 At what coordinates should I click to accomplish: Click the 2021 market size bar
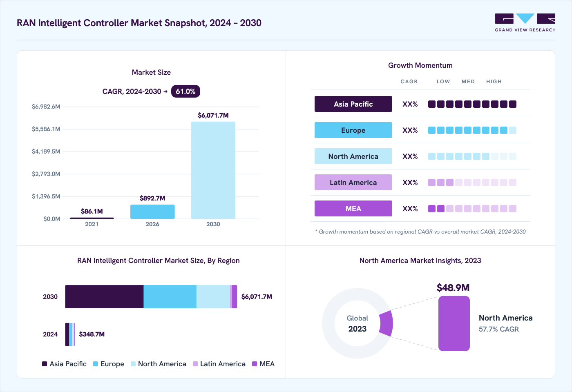tap(92, 218)
